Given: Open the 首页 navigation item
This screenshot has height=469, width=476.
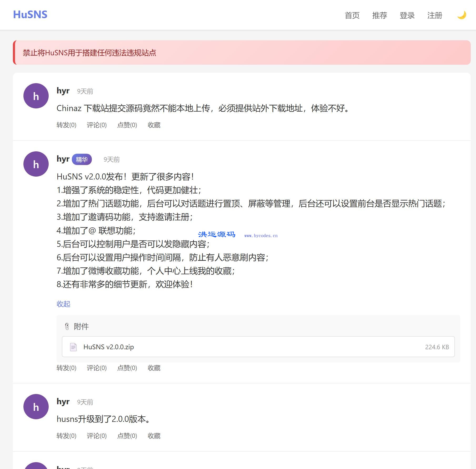Looking at the screenshot, I should pyautogui.click(x=352, y=16).
